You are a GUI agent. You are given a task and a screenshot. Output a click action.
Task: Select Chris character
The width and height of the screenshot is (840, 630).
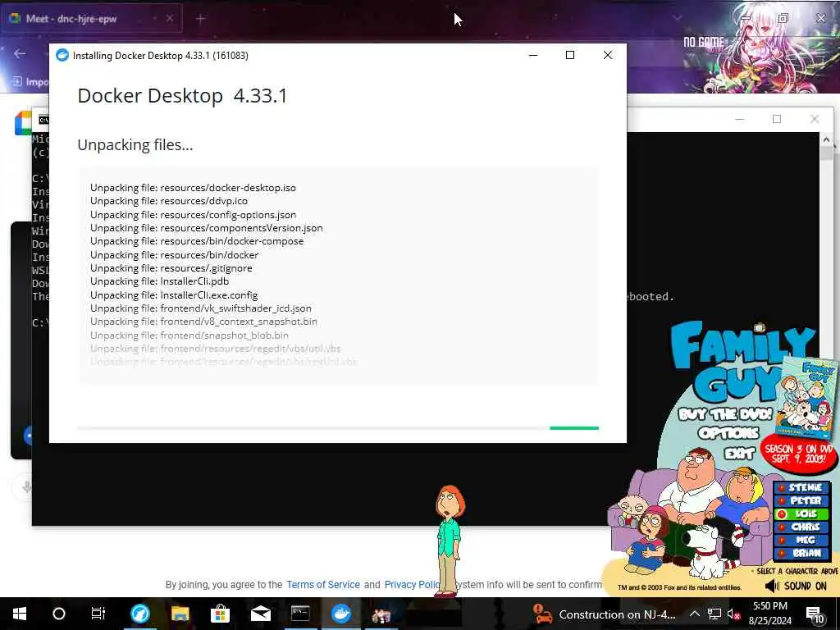pos(801,527)
